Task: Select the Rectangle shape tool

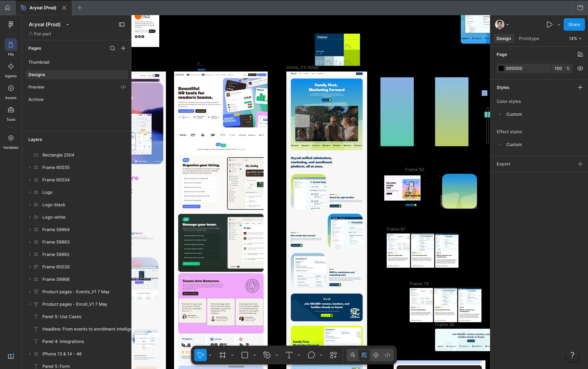Action: 245,355
